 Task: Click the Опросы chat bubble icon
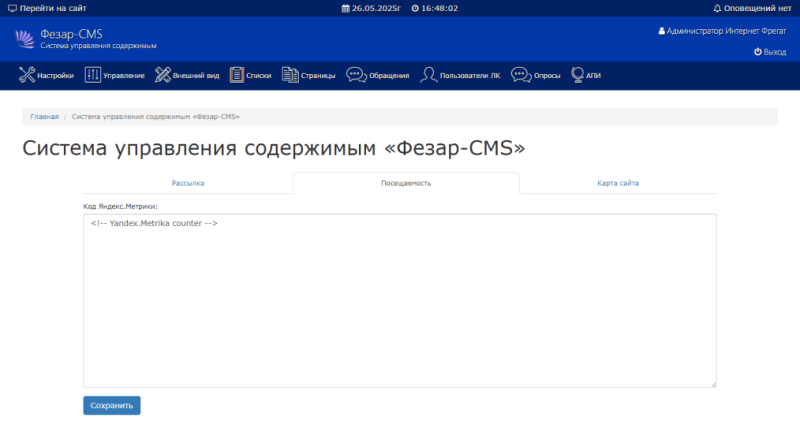[520, 75]
